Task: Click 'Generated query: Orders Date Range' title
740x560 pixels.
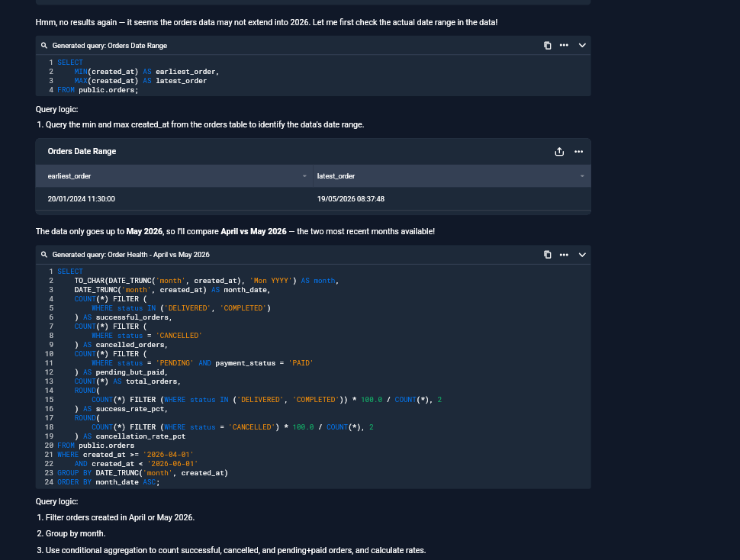Action: tap(110, 45)
